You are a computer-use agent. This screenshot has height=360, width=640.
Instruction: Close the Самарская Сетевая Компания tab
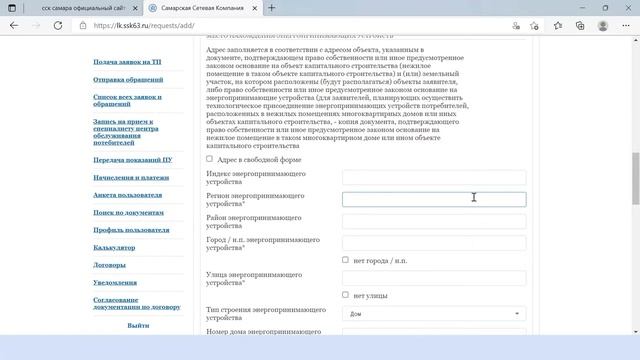(255, 8)
